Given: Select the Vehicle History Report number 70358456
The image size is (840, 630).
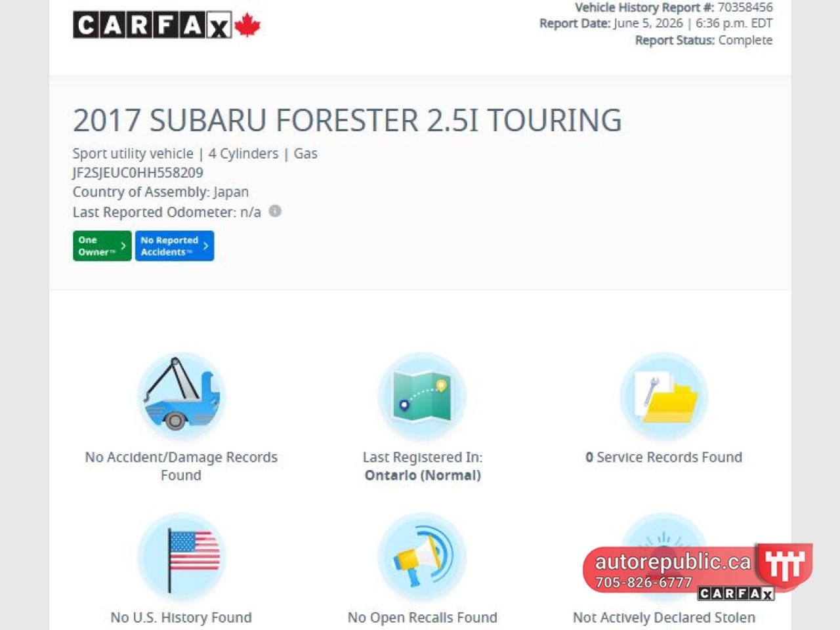Looking at the screenshot, I should coord(745,7).
